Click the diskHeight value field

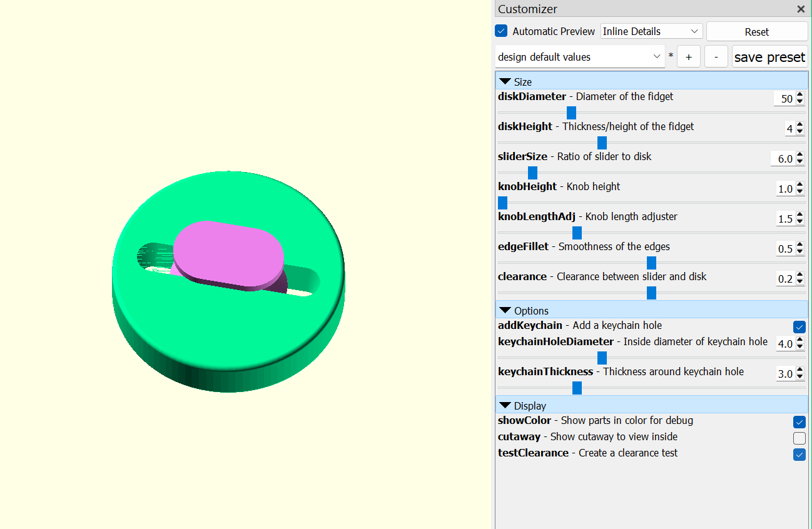(789, 129)
